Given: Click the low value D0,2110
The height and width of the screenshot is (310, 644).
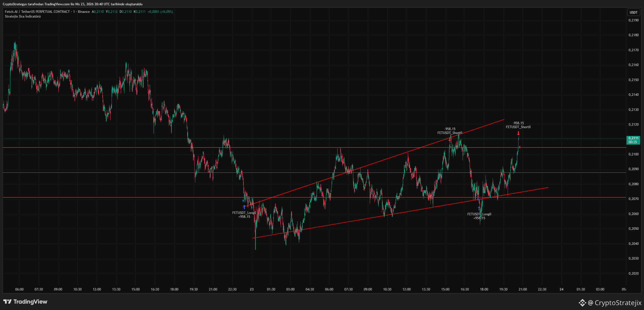Looking at the screenshot, I should pyautogui.click(x=126, y=12).
